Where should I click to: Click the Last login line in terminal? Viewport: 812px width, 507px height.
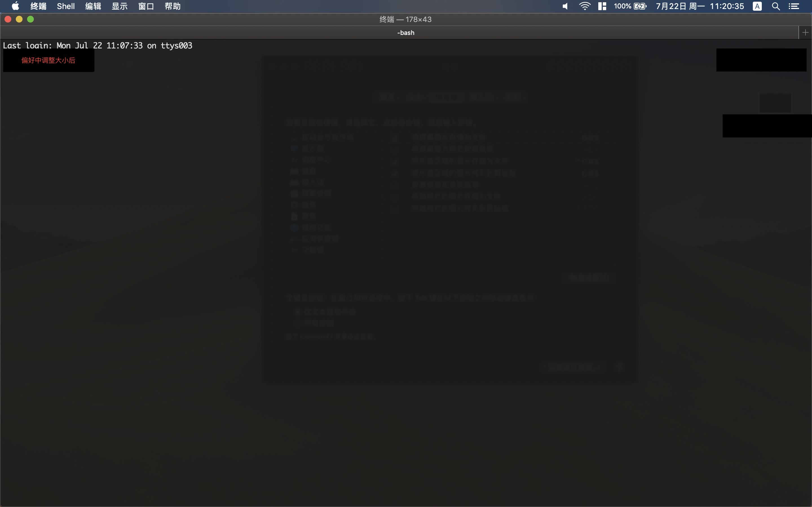97,46
